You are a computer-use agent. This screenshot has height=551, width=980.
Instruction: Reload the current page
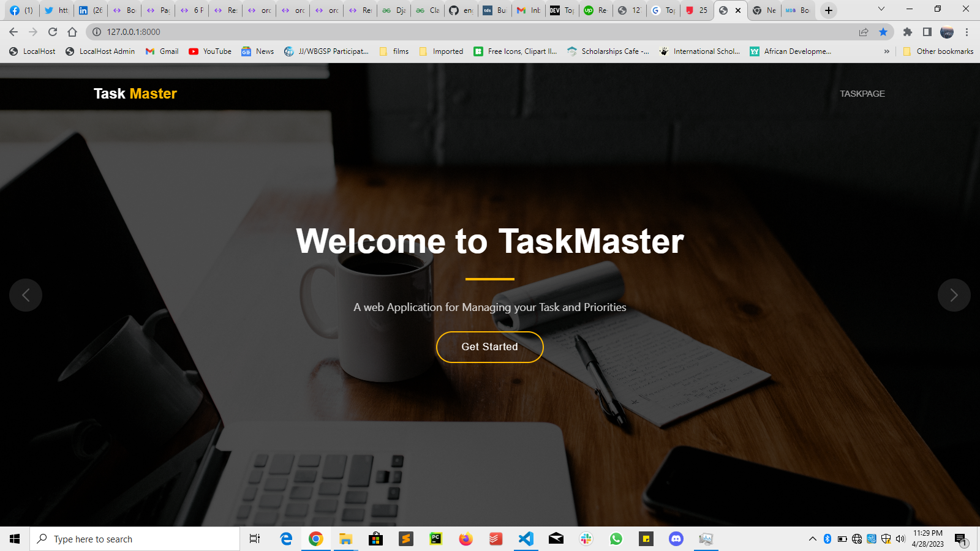click(x=51, y=32)
